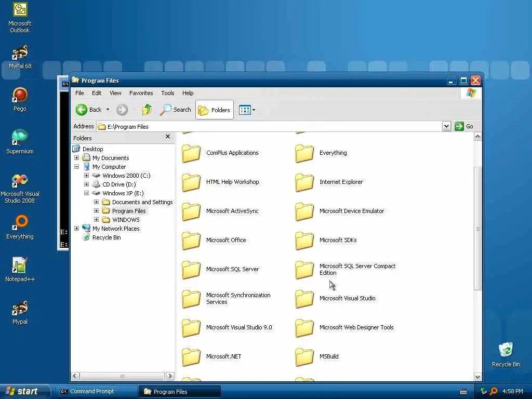Select Microsoft Outlook desktop icon

20,18
